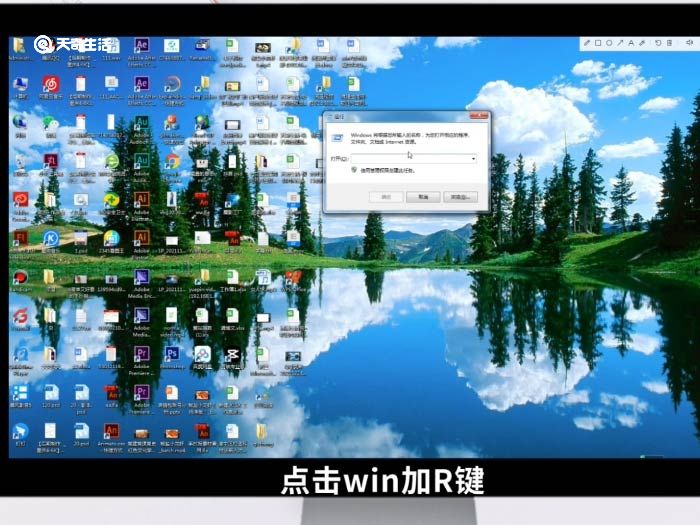Select the text 'A' annotation tool
Image resolution: width=700 pixels, height=525 pixels.
(x=631, y=43)
